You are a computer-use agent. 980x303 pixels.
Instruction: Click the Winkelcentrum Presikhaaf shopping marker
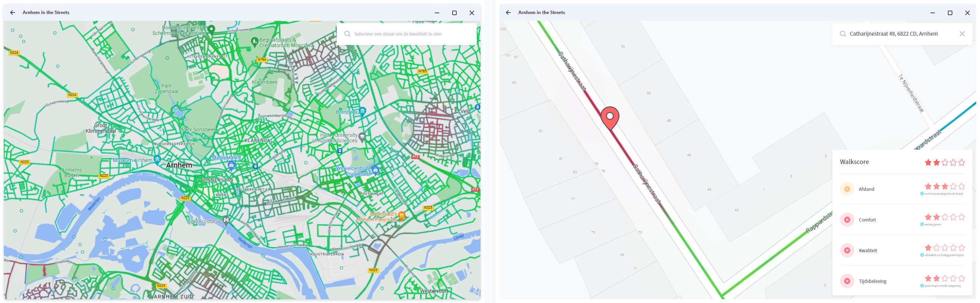tap(375, 170)
